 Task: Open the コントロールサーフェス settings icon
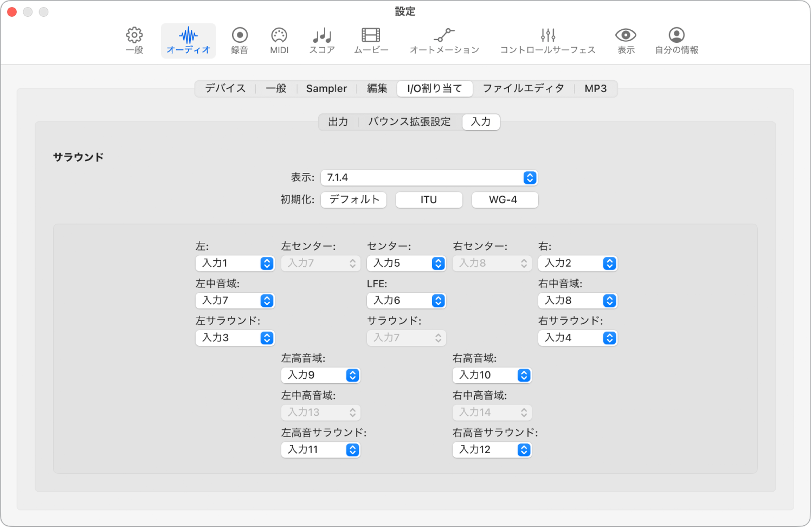547,40
